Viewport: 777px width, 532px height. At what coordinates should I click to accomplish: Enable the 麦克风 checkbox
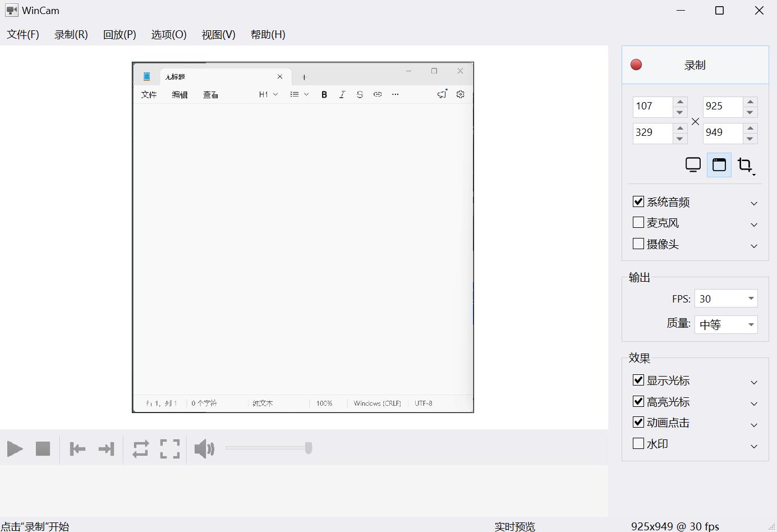(638, 222)
